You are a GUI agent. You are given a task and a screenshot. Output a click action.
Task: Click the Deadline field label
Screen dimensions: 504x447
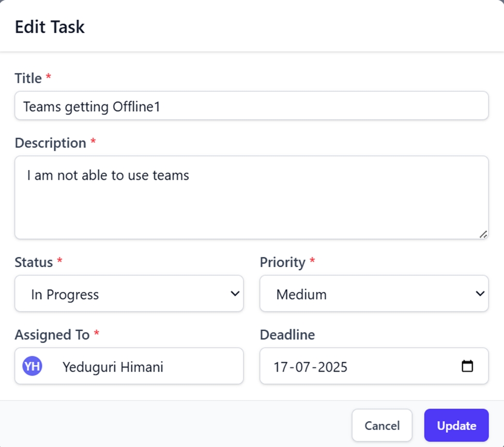coord(287,334)
